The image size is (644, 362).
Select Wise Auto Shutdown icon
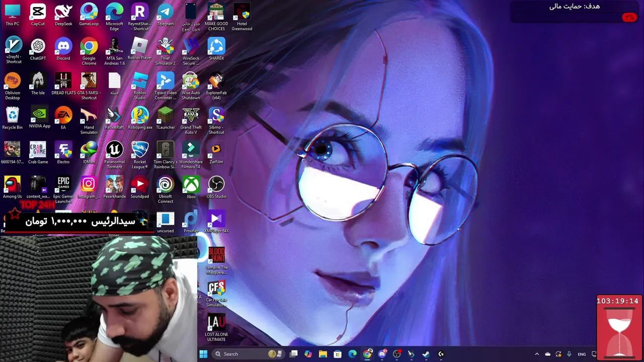point(191,86)
